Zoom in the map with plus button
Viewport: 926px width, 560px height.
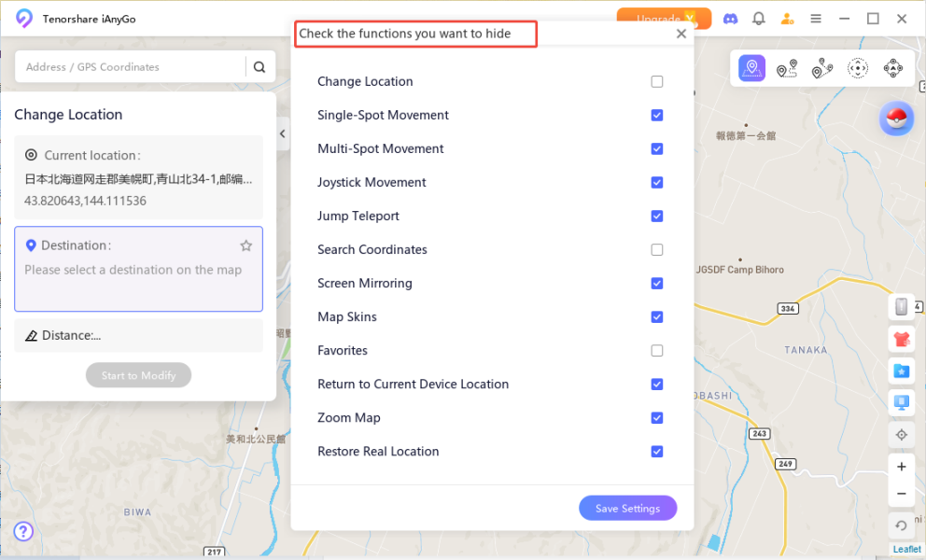click(x=901, y=467)
